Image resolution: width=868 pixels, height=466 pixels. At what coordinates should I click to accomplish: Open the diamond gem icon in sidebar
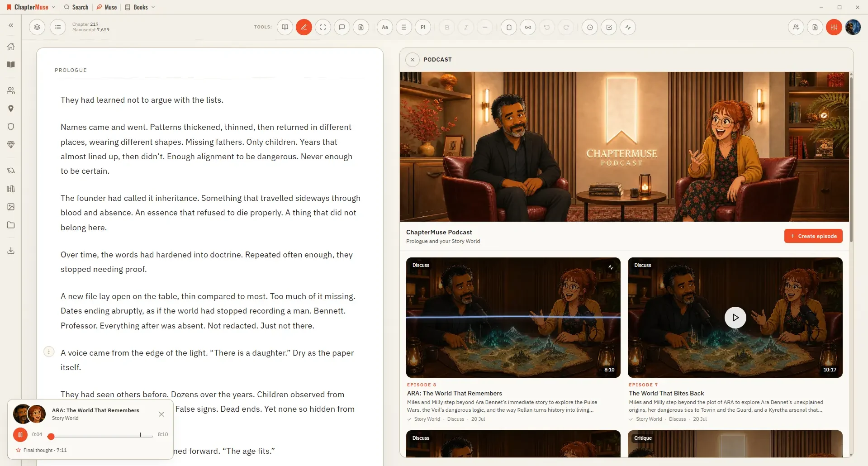coord(11,145)
